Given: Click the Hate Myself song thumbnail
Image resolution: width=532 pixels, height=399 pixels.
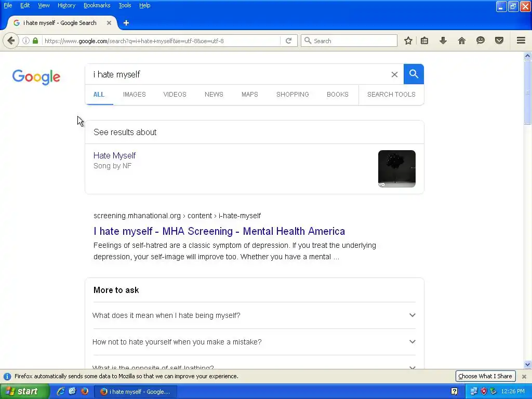Looking at the screenshot, I should pyautogui.click(x=396, y=169).
